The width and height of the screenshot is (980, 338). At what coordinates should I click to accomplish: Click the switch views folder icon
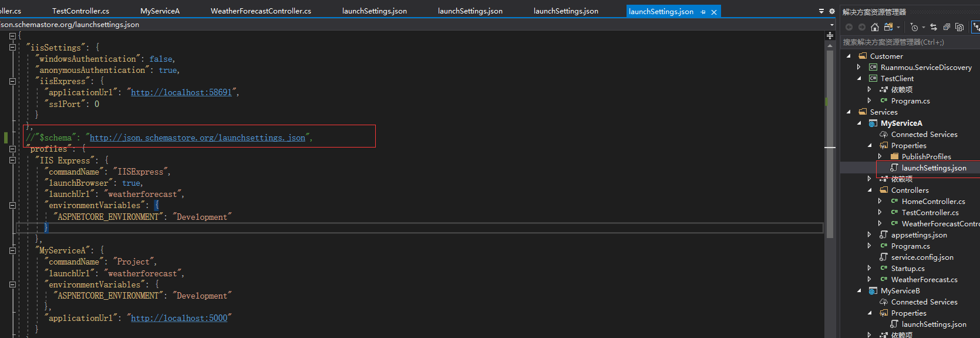click(888, 27)
